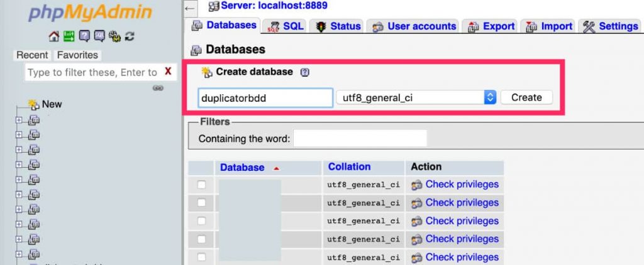Click the SQL tab icon

tap(273, 26)
